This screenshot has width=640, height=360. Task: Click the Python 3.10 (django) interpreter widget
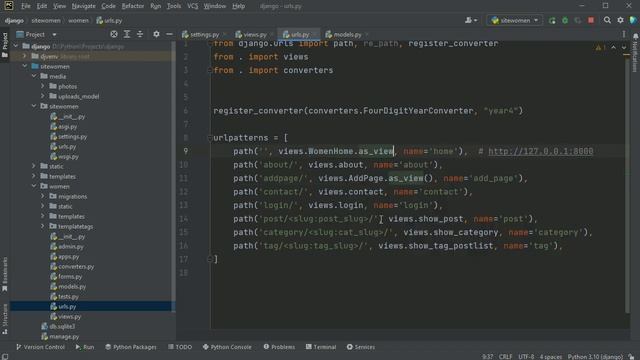tap(595, 357)
